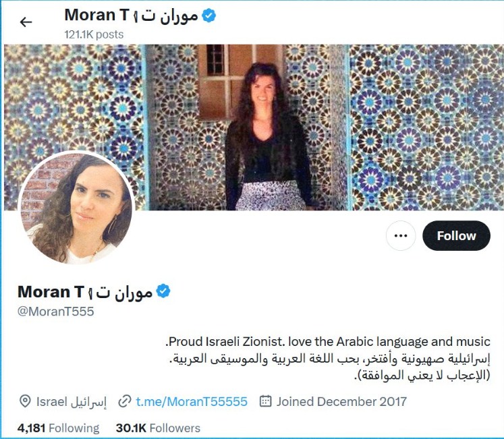Viewport: 504px width, 439px height.
Task: Open the tiled wall banner image
Action: point(254,127)
